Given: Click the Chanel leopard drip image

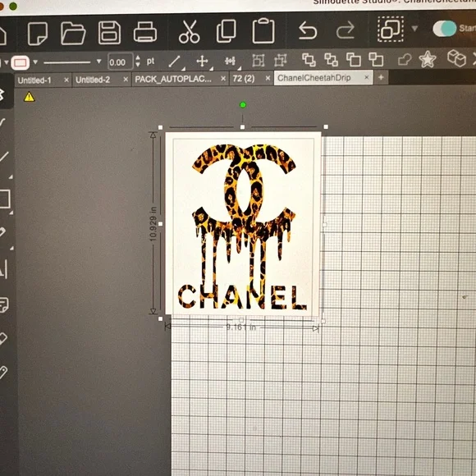Looking at the screenshot, I should point(243,224).
